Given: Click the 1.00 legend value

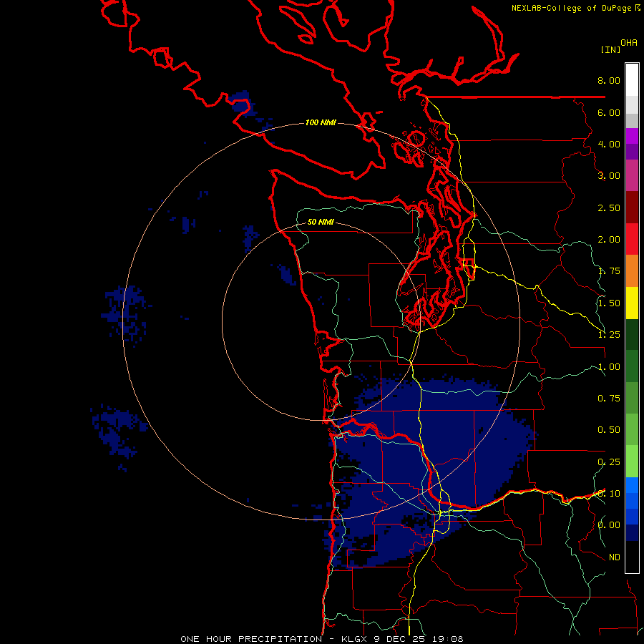Looking at the screenshot, I should click(609, 367).
